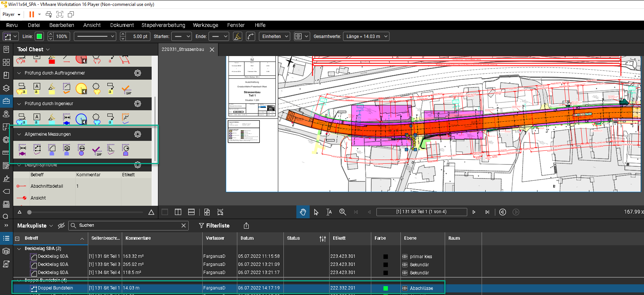644x295 pixels.
Task: Open settings gear for Allgemeine Messungen
Action: pyautogui.click(x=138, y=134)
